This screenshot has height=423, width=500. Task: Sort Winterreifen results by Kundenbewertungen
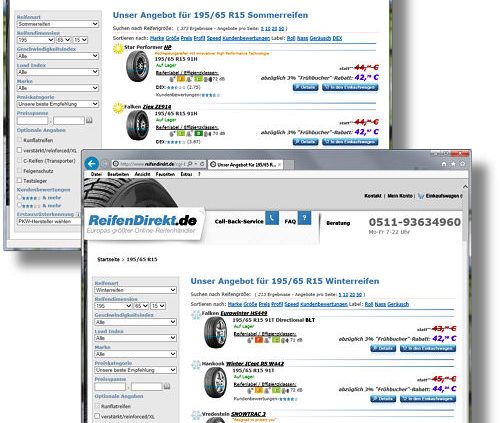tap(324, 304)
